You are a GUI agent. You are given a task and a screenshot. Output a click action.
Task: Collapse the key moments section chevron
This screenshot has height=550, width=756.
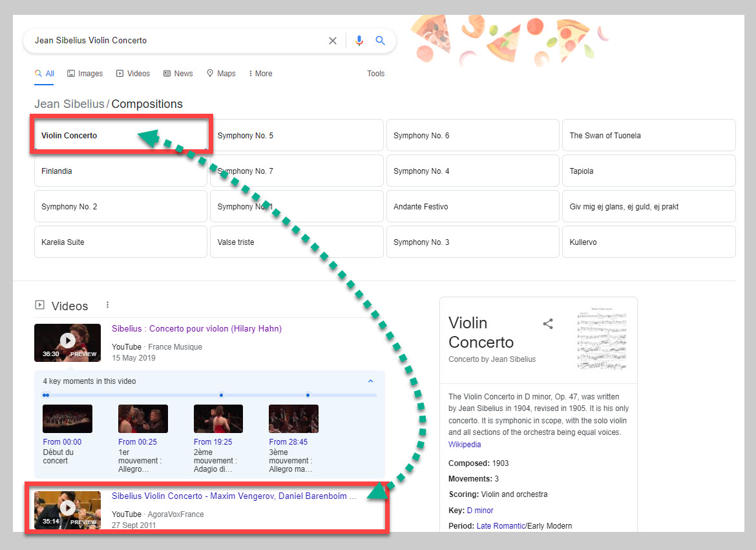coord(371,381)
